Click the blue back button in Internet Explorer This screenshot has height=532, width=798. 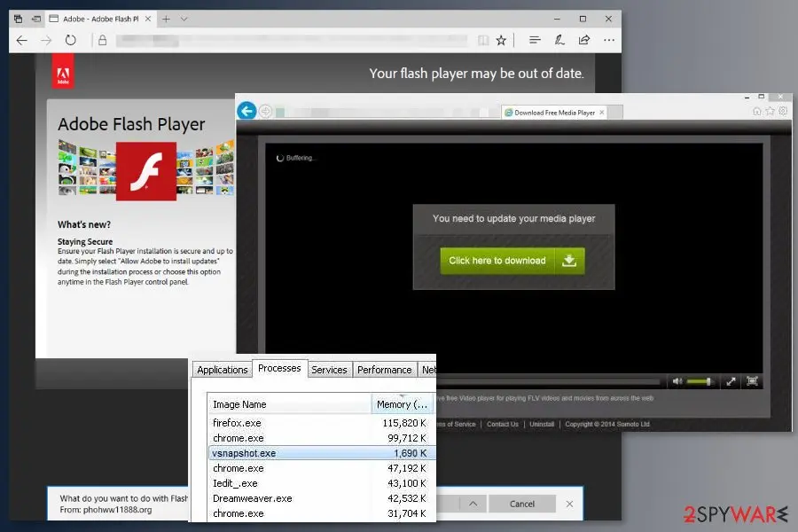tap(246, 111)
